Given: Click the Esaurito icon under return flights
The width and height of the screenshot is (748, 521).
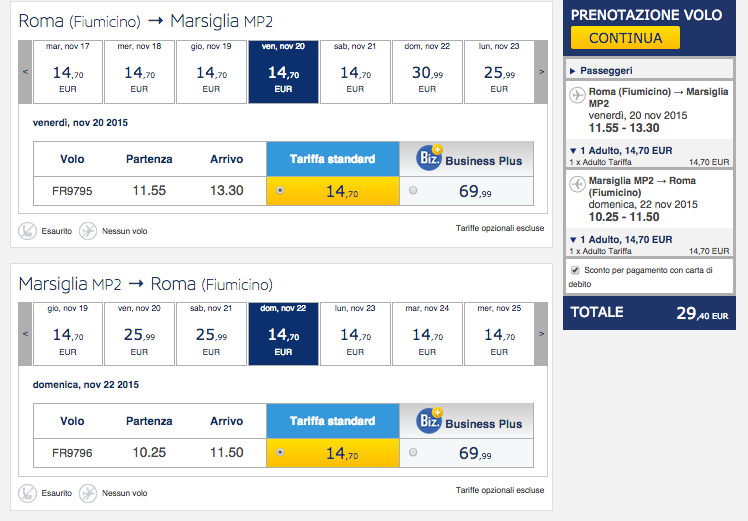Looking at the screenshot, I should pyautogui.click(x=29, y=493).
